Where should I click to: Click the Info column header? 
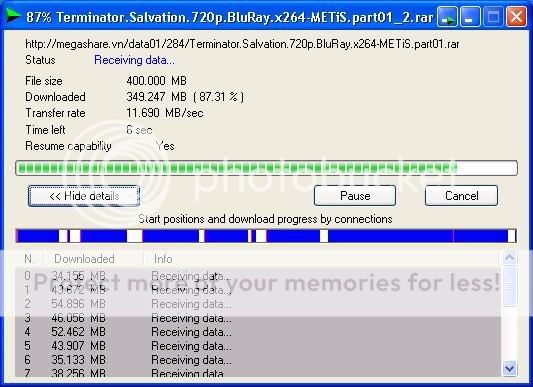tap(321, 259)
